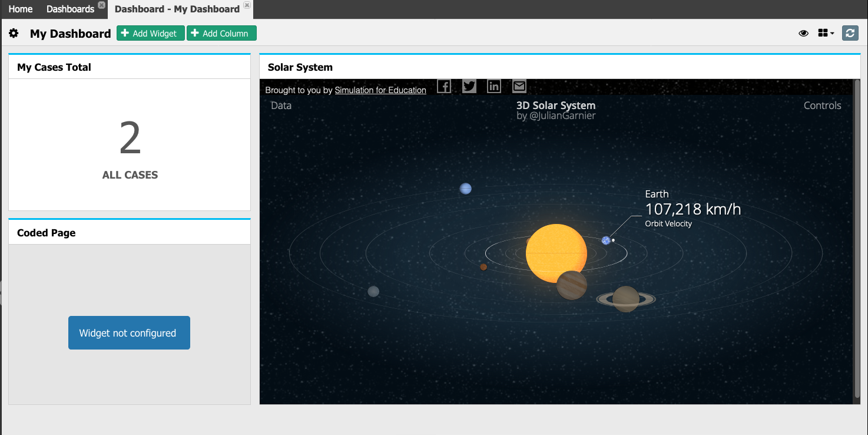This screenshot has height=435, width=868.
Task: Click the Sun in the simulation
Action: [556, 253]
